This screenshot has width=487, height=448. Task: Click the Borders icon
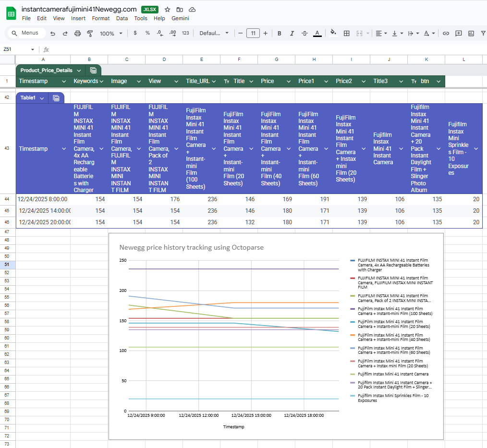click(x=347, y=34)
